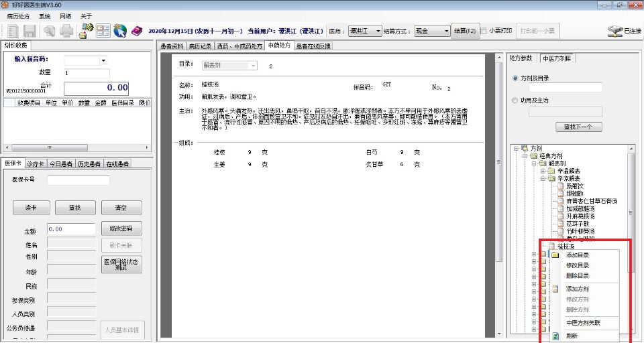Select the 方剂及目录 radio button
Image resolution: width=644 pixels, height=343 pixels.
tap(515, 78)
